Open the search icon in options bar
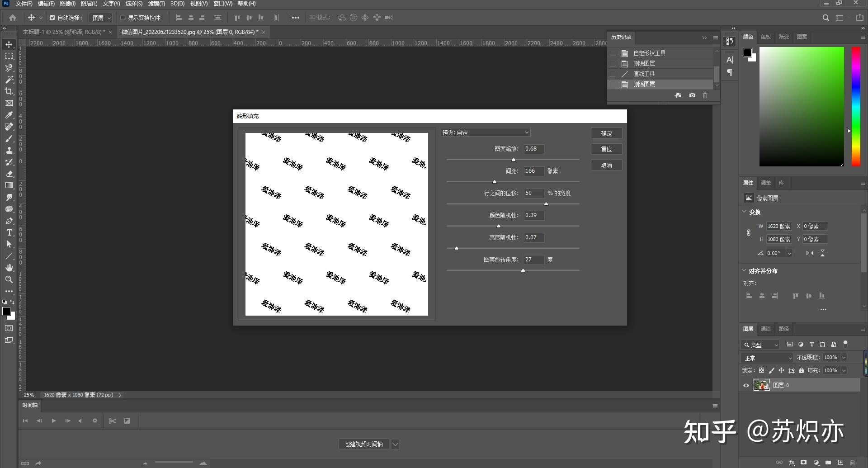The width and height of the screenshot is (868, 468). 826,18
